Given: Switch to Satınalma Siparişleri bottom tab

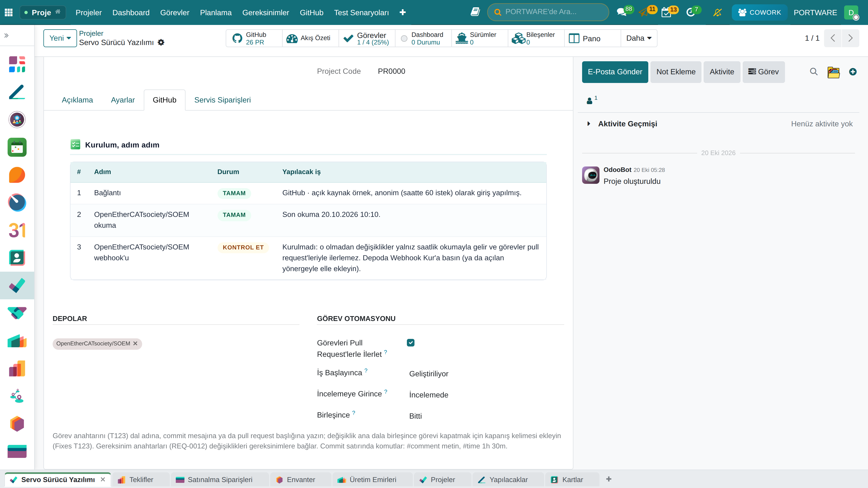Looking at the screenshot, I should point(220,480).
